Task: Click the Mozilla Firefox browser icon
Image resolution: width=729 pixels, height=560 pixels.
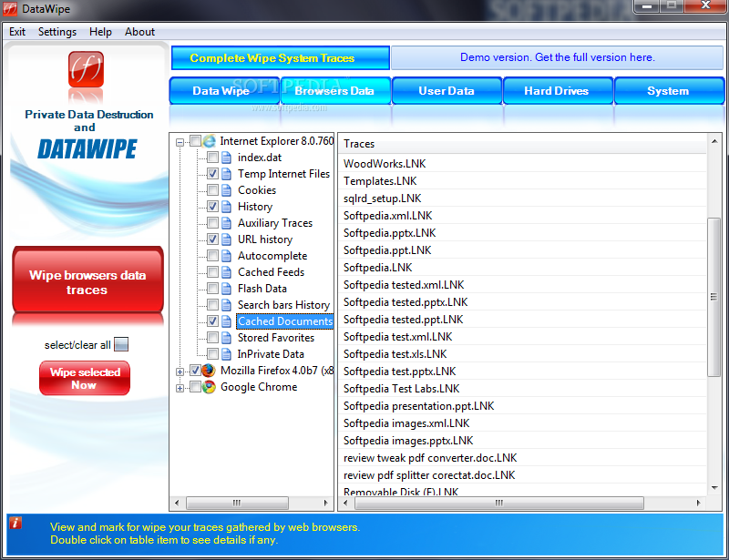Action: tap(209, 371)
